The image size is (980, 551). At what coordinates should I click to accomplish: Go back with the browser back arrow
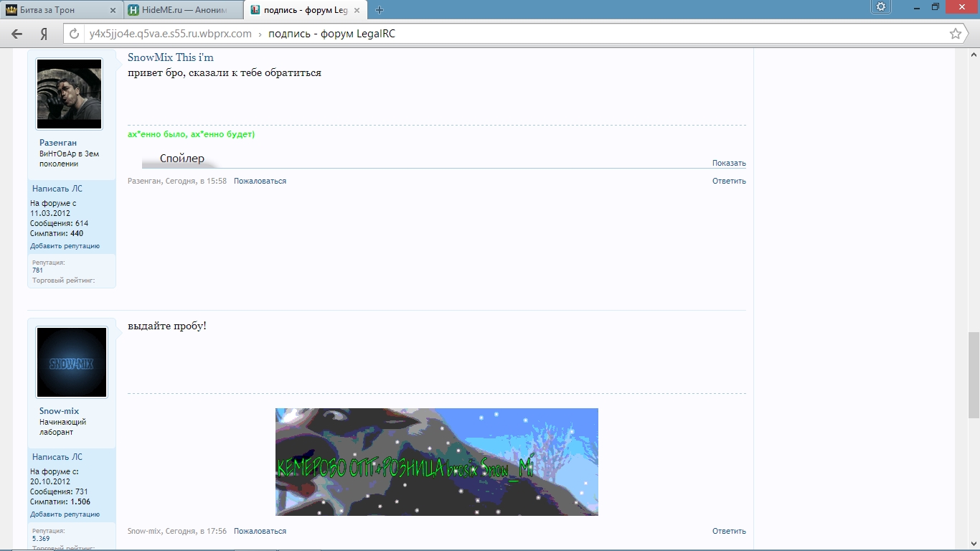[x=17, y=34]
